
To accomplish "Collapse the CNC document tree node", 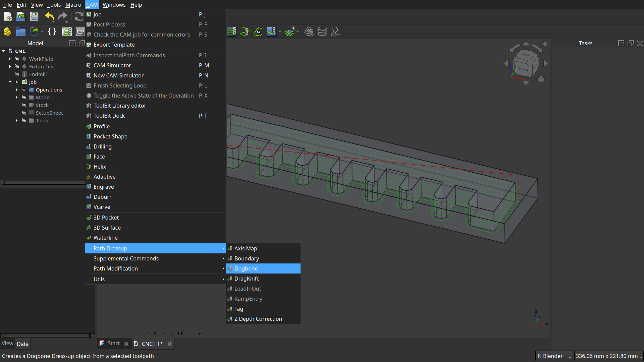I will pos(3,51).
